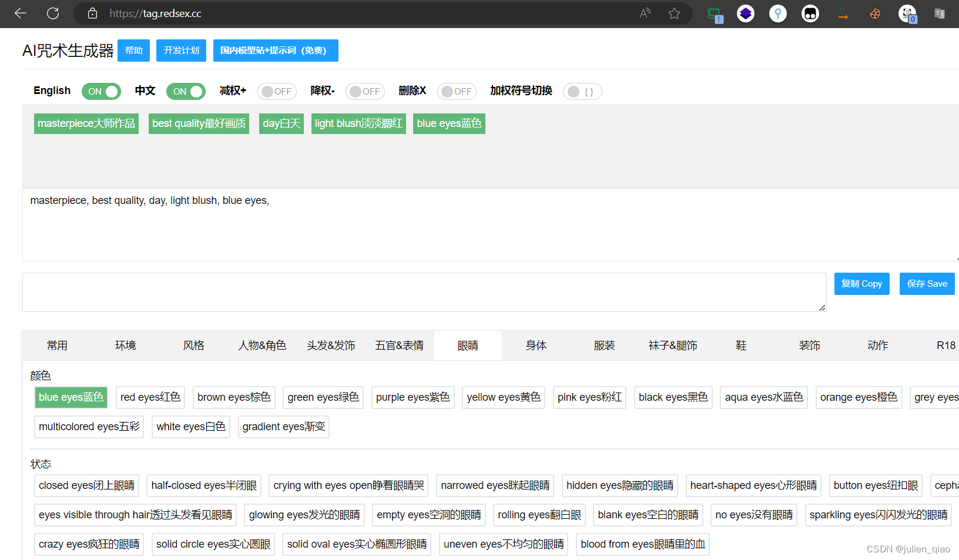
Task: Remove the masterpiece大师作品 selected tag
Action: point(86,123)
